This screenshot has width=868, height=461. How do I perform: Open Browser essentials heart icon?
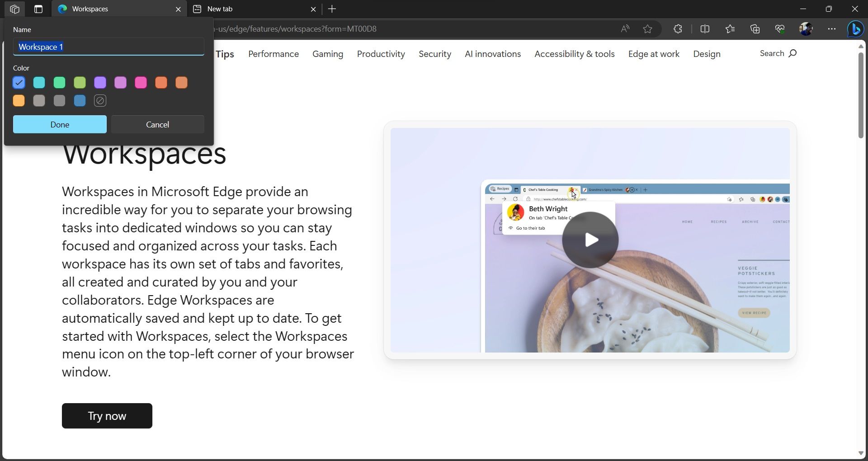(x=780, y=29)
